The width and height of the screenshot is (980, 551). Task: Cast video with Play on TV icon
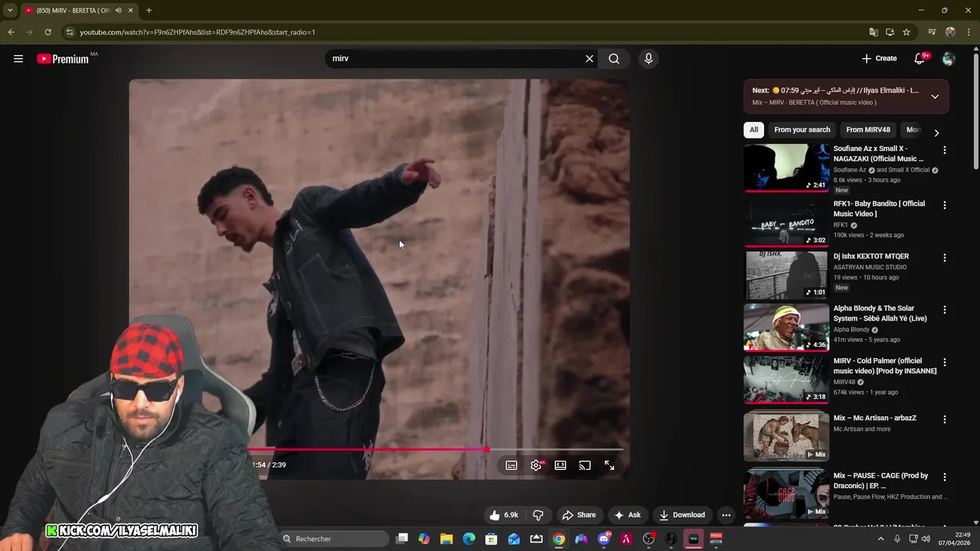click(x=585, y=465)
